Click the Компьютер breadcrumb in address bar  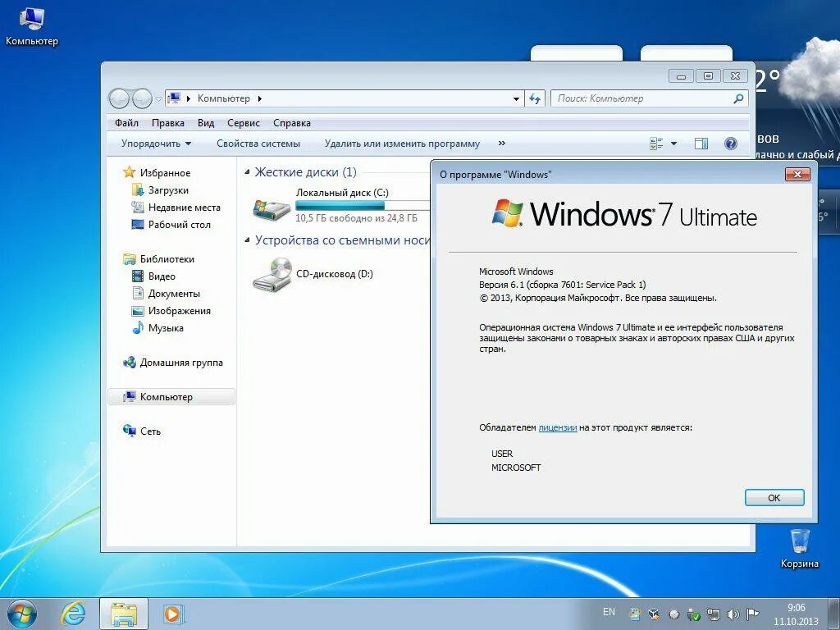223,98
